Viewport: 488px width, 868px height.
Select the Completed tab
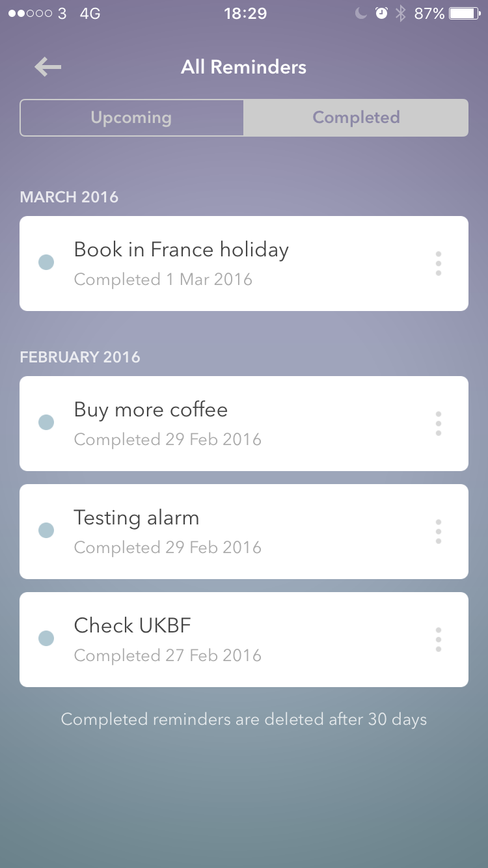click(x=356, y=118)
